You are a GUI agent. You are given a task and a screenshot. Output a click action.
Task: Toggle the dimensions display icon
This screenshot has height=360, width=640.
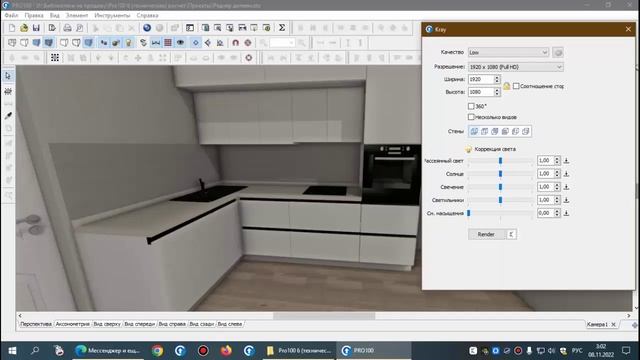(x=156, y=43)
